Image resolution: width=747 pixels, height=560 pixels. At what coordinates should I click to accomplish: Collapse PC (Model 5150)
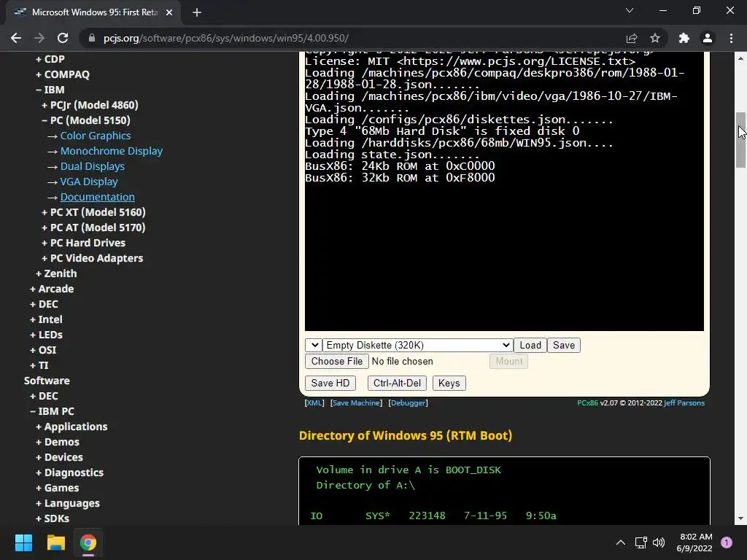[86, 120]
